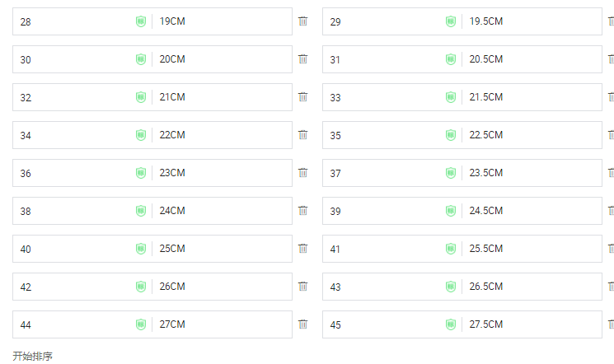Click the 27.5CM remark field

532,324
